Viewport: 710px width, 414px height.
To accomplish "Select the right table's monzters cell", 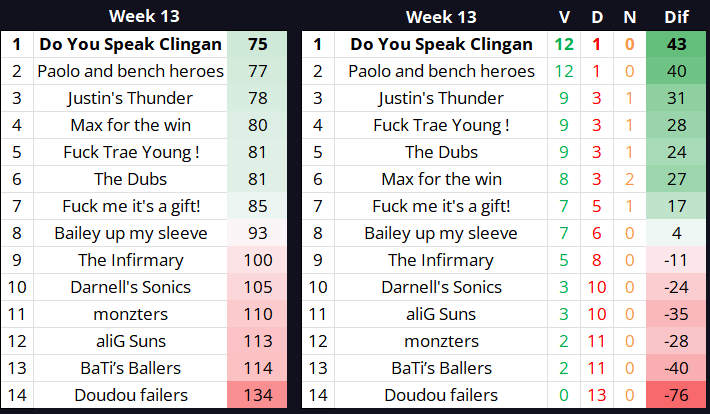I will pyautogui.click(x=441, y=341).
